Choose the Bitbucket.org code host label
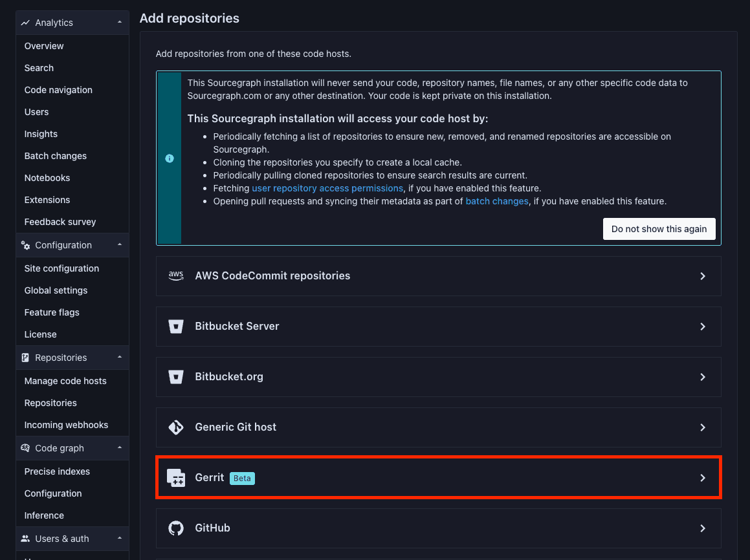This screenshot has width=750, height=560. click(229, 376)
